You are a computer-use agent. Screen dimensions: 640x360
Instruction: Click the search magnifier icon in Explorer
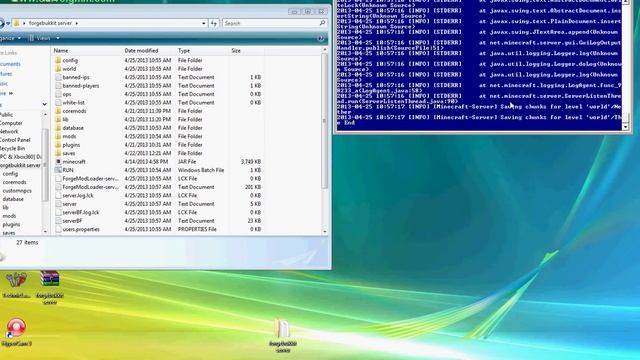click(x=322, y=23)
